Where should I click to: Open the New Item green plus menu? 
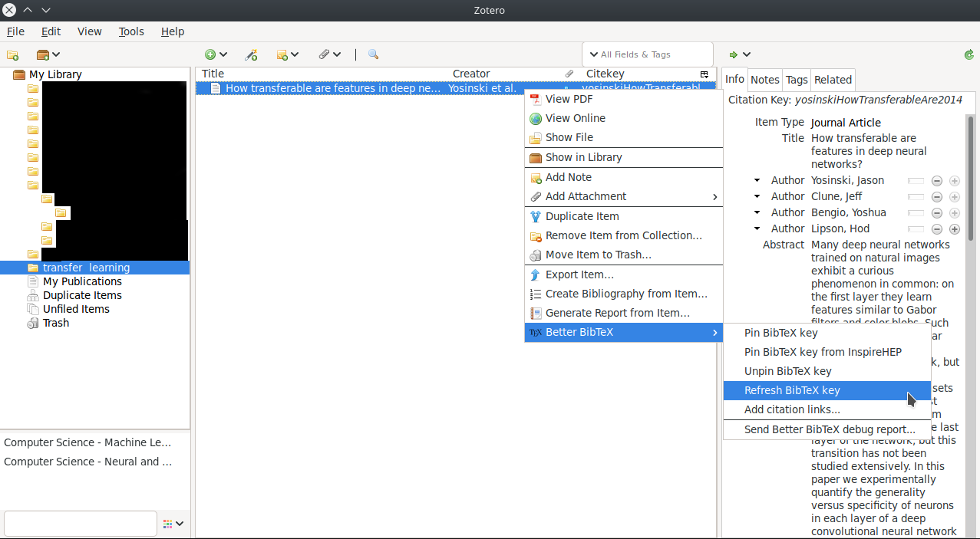point(216,54)
